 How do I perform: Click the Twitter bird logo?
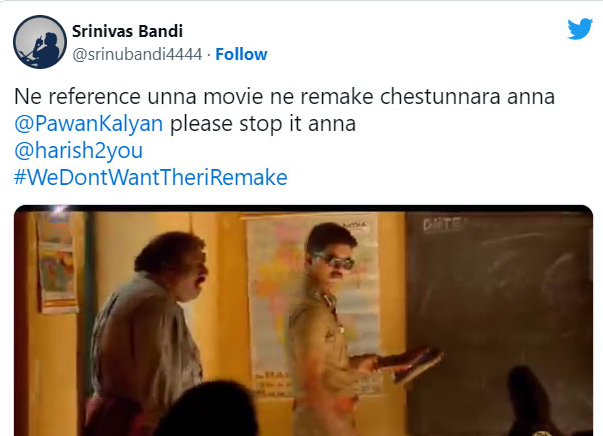(x=580, y=28)
